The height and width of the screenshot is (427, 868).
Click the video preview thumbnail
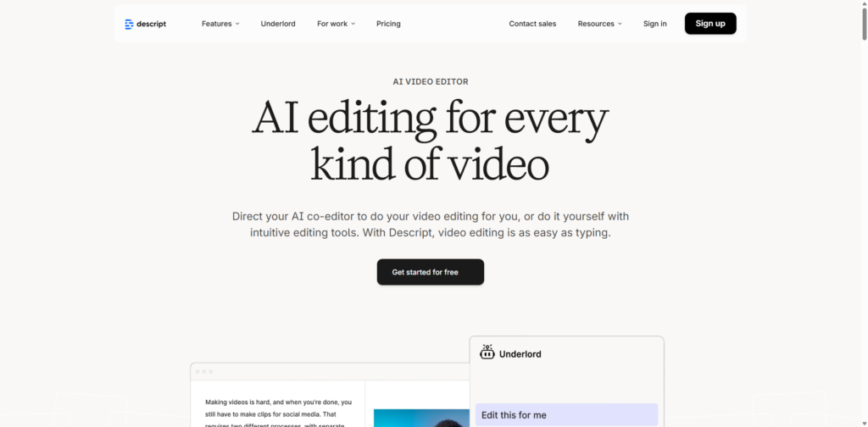(421, 418)
